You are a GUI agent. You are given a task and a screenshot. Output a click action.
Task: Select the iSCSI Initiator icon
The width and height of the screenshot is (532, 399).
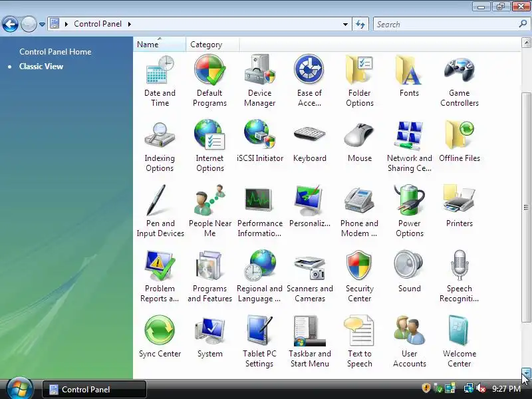click(259, 142)
